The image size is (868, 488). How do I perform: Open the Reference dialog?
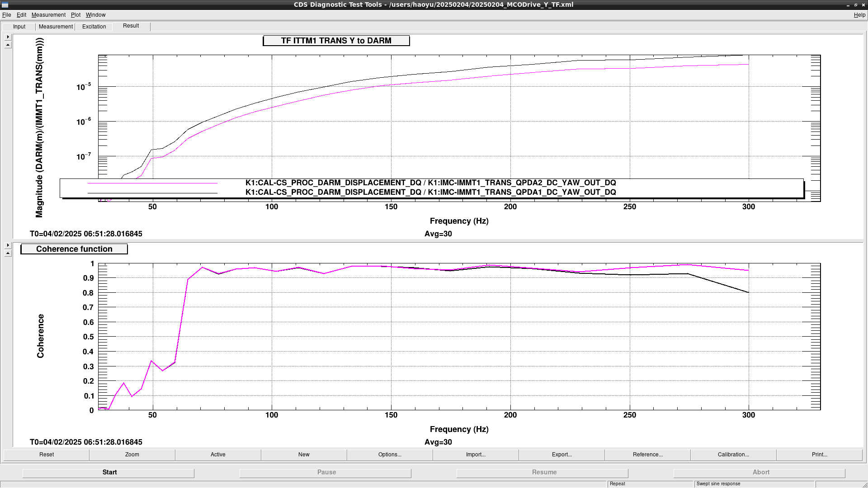click(x=647, y=455)
